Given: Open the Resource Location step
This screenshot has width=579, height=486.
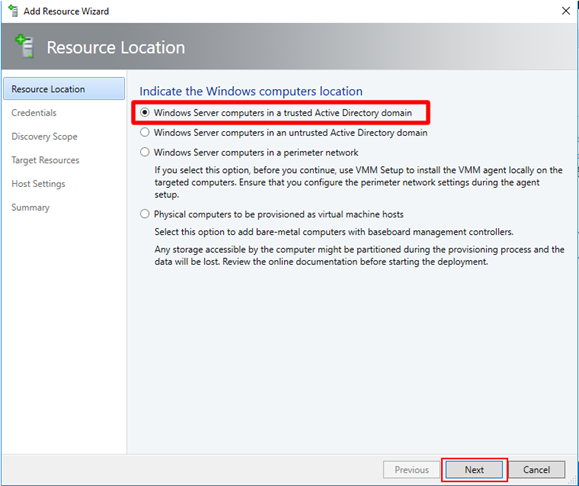Looking at the screenshot, I should (64, 89).
